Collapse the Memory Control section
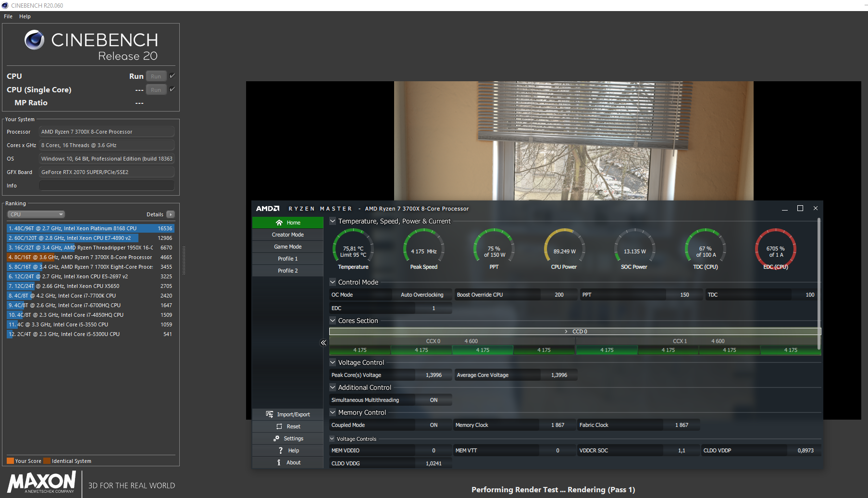This screenshot has height=498, width=868. click(x=333, y=412)
